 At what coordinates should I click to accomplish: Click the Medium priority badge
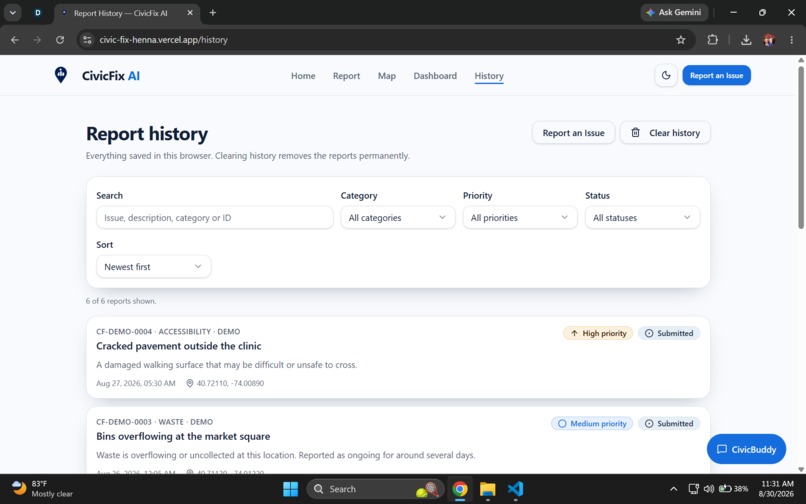(x=592, y=424)
